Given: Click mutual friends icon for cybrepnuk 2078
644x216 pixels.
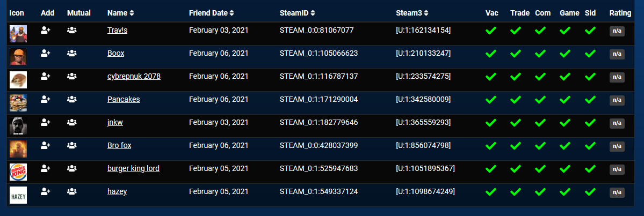Looking at the screenshot, I should click(71, 77).
